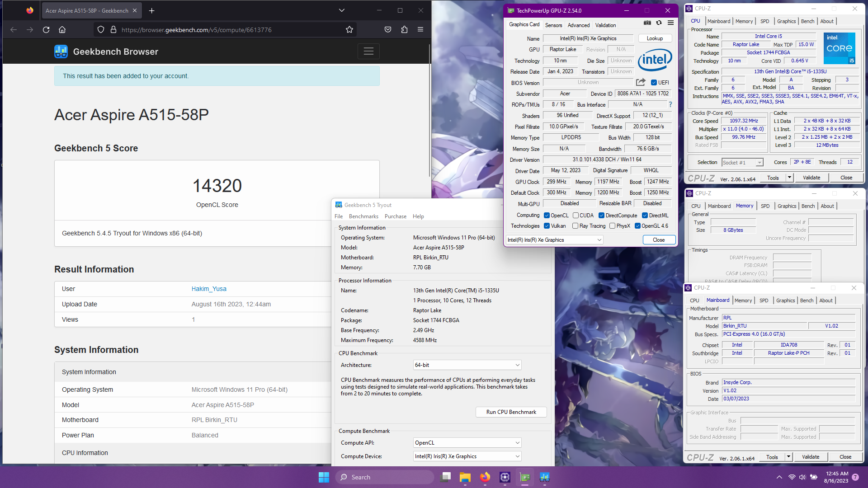Image resolution: width=868 pixels, height=488 pixels.
Task: Open the Geekbench Purchase menu
Action: pyautogui.click(x=396, y=216)
